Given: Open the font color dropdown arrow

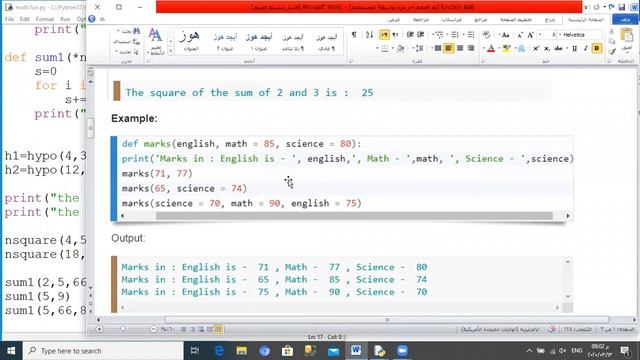Looking at the screenshot, I should tap(484, 49).
